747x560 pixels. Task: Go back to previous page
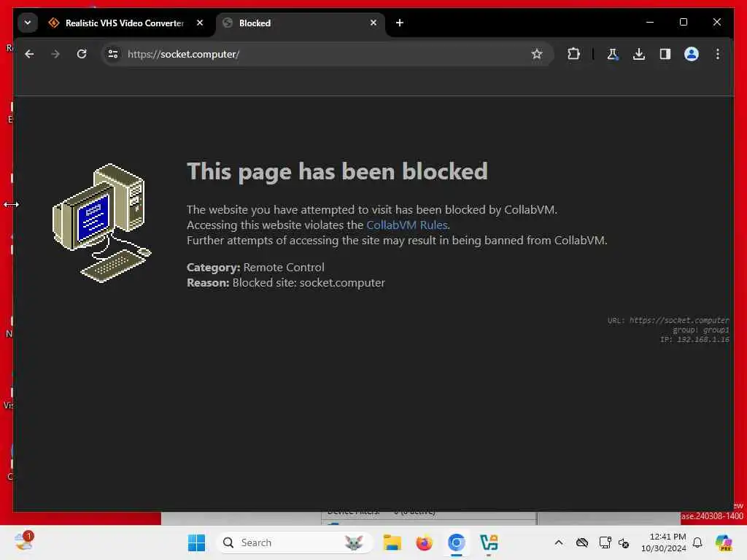(x=29, y=54)
